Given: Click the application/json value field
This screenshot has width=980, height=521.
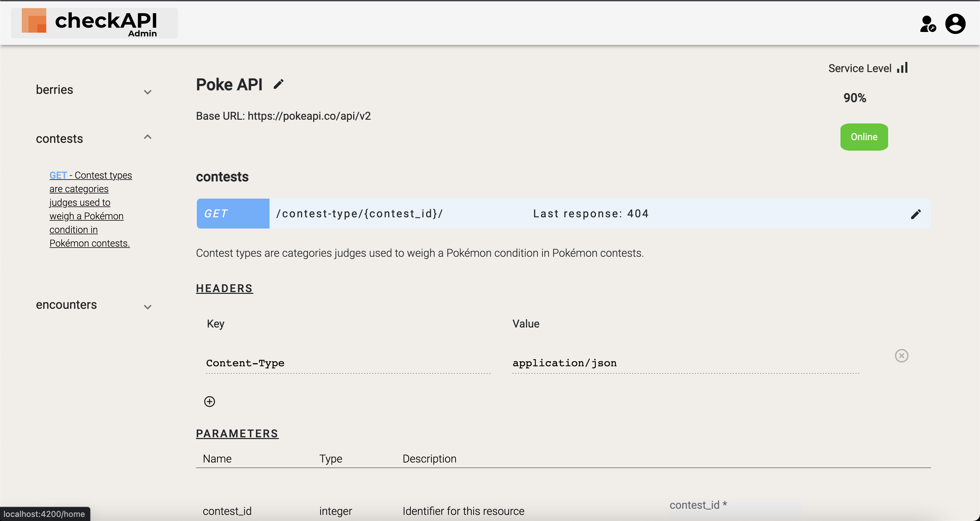Looking at the screenshot, I should (686, 363).
